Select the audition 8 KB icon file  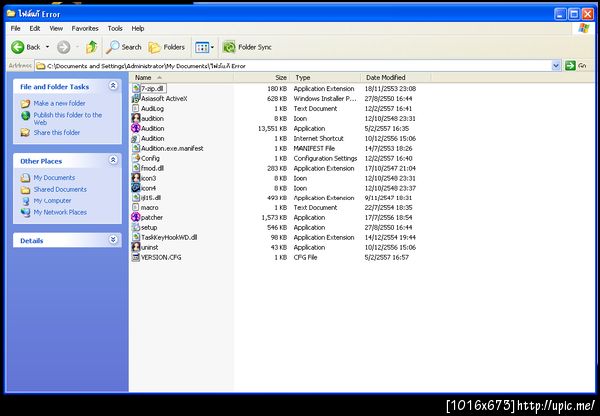pyautogui.click(x=136, y=118)
